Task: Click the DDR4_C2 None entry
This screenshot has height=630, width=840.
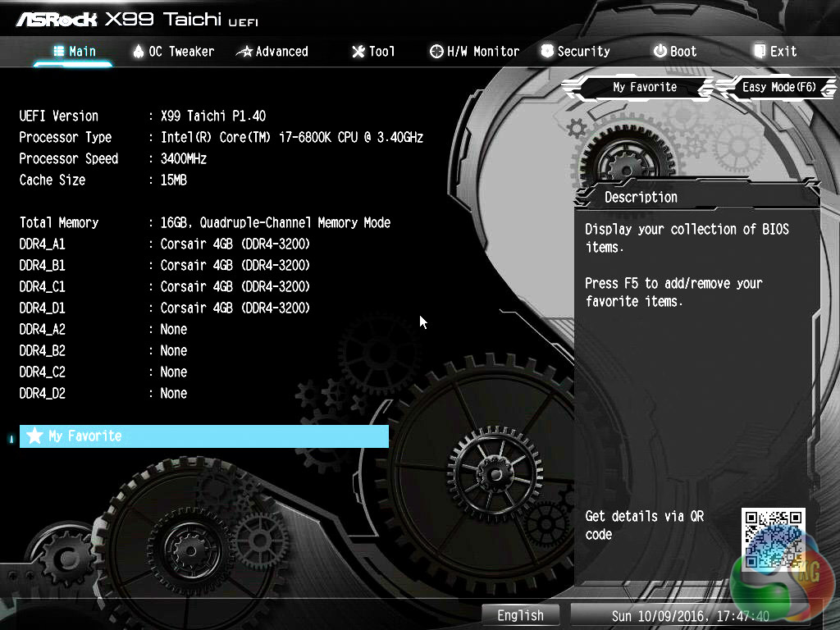Action: tap(174, 372)
